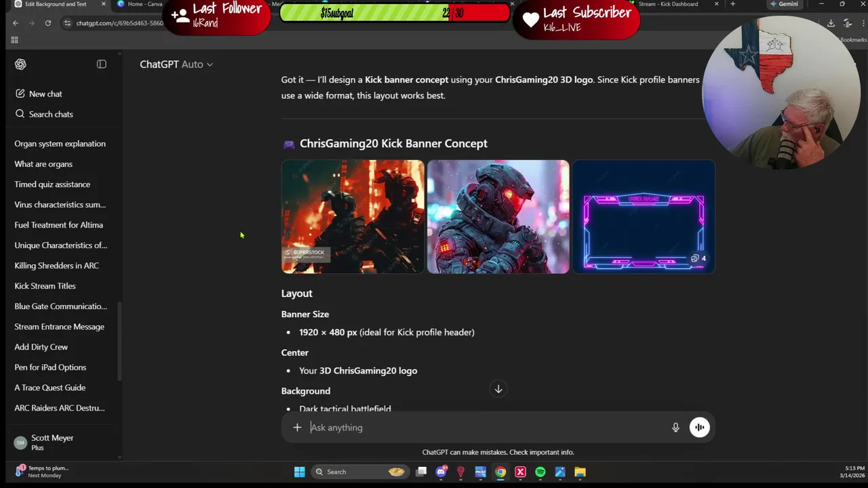Close the 'Edit Background and Text' tab
This screenshot has height=488, width=868.
pos(104,4)
